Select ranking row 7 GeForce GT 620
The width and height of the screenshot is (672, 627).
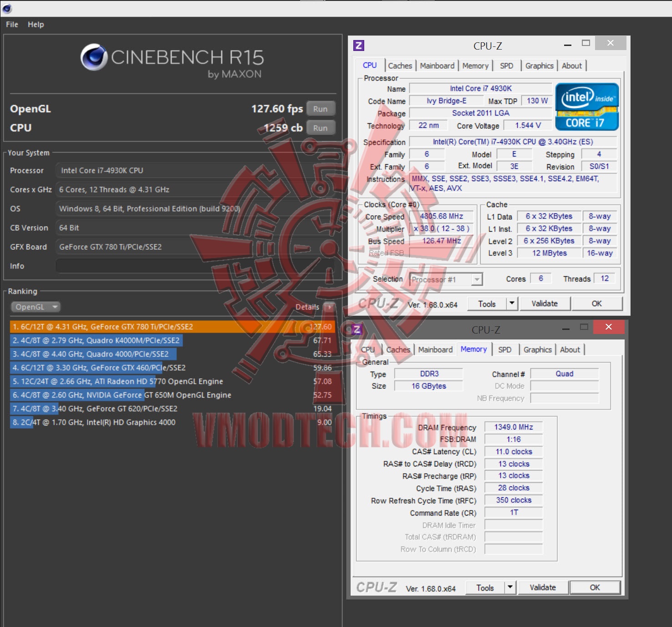click(173, 409)
